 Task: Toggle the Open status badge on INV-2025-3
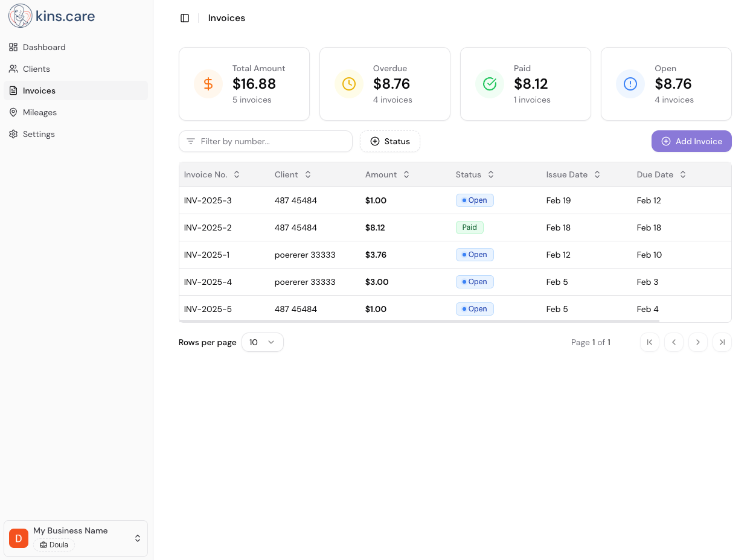[475, 200]
